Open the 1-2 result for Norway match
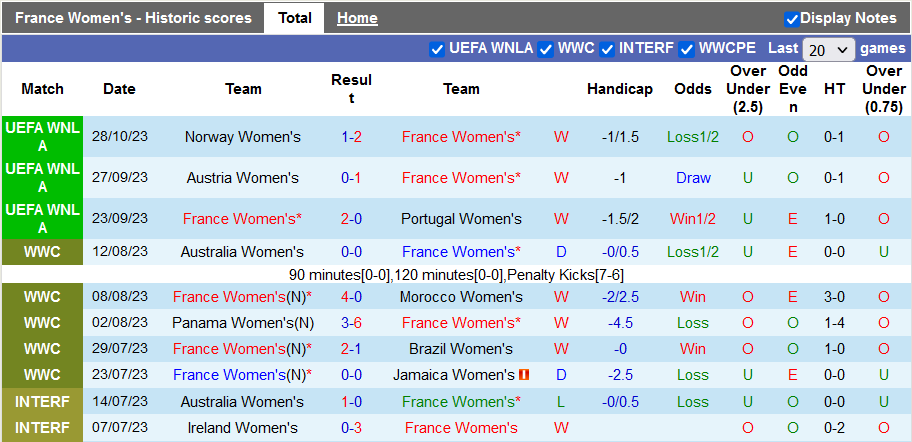The width and height of the screenshot is (912, 442). [351, 137]
